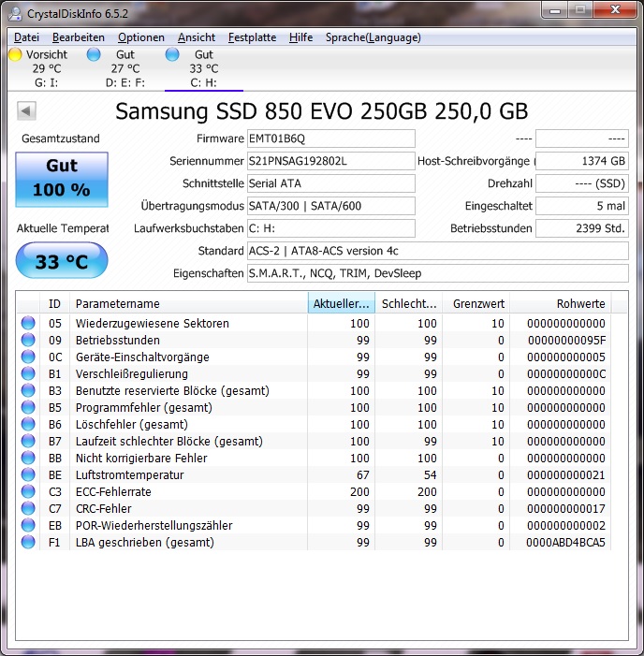Screen dimensions: 644x656
Task: Click the Laufwerksbuchstaben field C: H:
Action: coord(331,228)
